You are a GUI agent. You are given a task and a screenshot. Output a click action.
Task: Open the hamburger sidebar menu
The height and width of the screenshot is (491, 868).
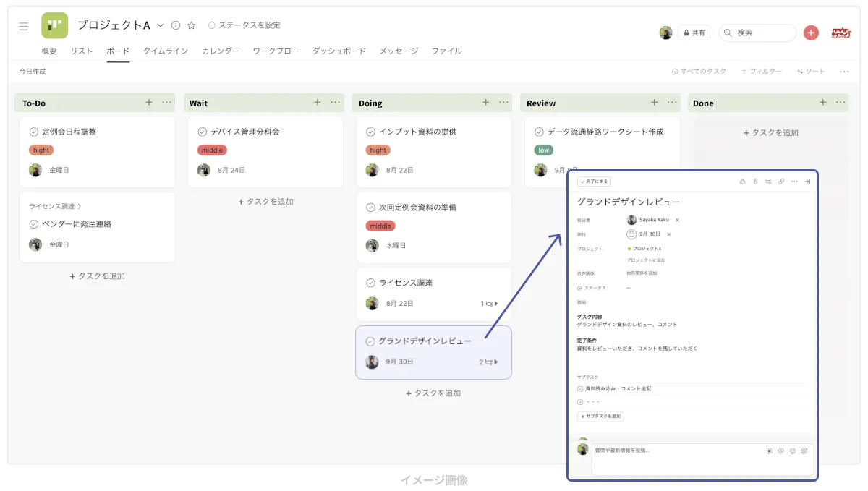[x=24, y=26]
